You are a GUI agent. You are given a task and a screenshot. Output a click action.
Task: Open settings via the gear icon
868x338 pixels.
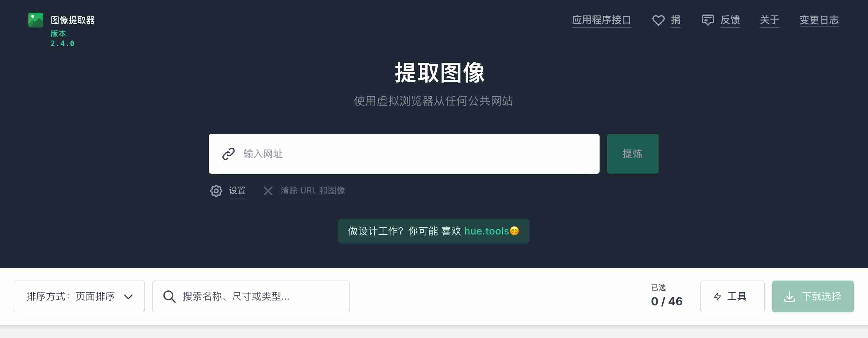pyautogui.click(x=216, y=191)
